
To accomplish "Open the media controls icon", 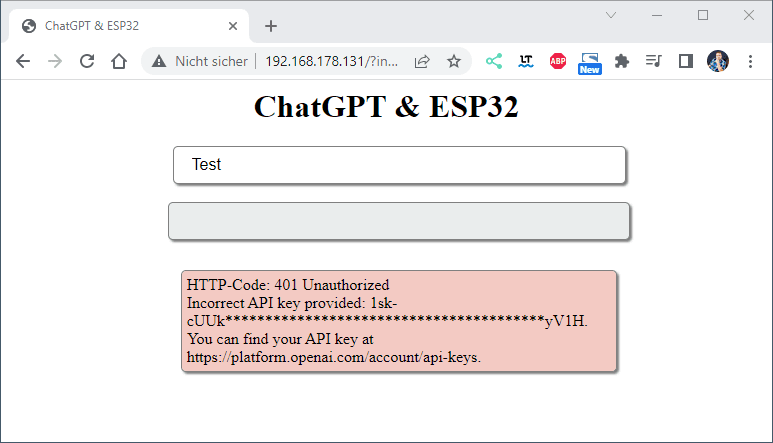I will pyautogui.click(x=654, y=61).
